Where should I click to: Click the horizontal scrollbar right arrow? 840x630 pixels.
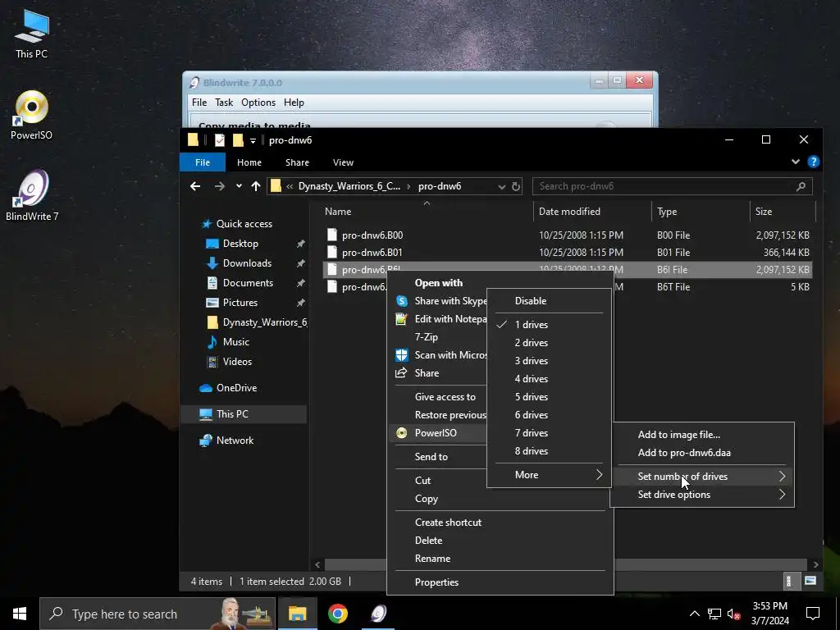(815, 564)
